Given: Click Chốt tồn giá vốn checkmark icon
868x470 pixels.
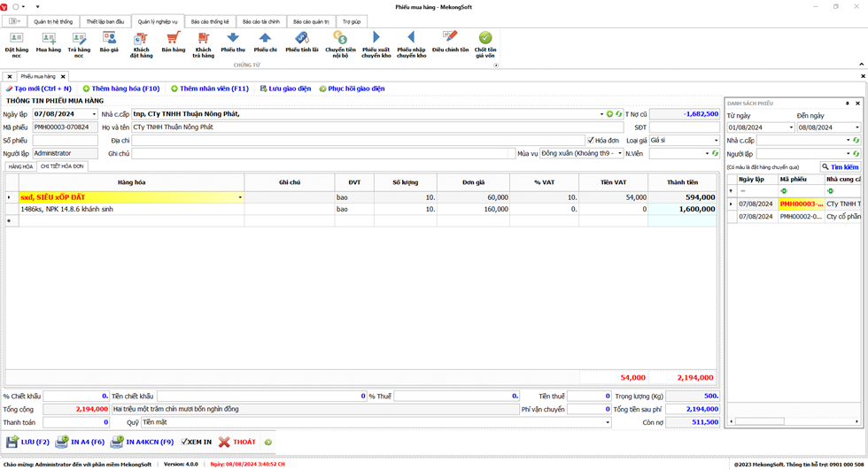Looking at the screenshot, I should pos(484,38).
